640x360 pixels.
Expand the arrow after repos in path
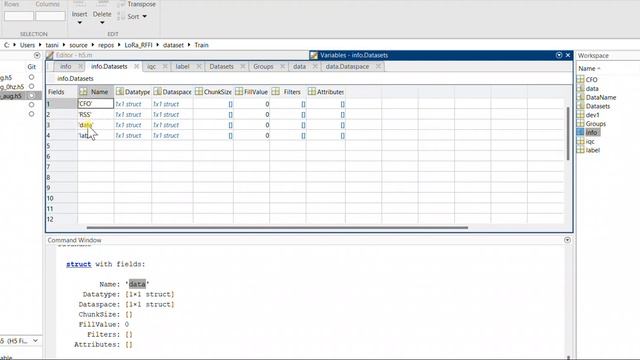(x=119, y=45)
